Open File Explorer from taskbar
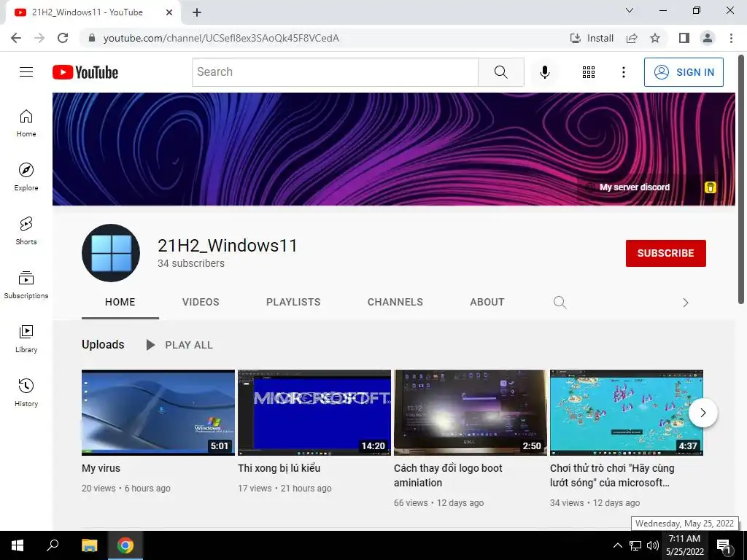This screenshot has width=747, height=560. [89, 545]
